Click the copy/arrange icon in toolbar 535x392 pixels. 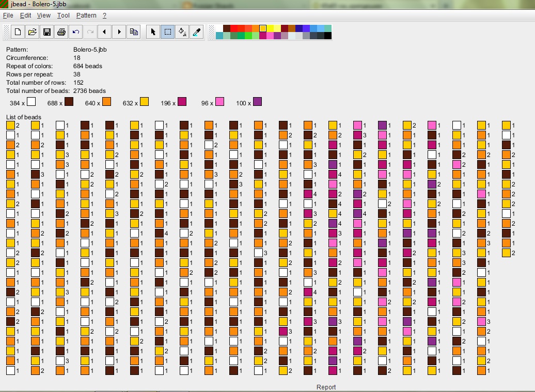point(134,32)
